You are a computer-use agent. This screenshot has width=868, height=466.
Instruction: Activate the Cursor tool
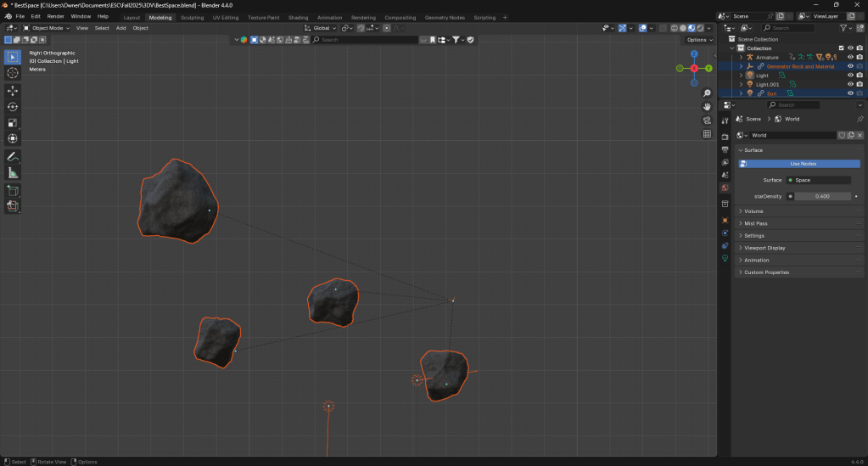point(13,73)
